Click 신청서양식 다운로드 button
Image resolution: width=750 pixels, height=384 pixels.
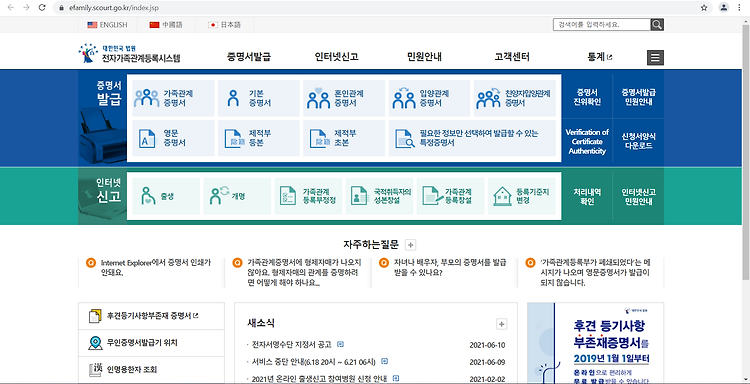[x=639, y=142]
